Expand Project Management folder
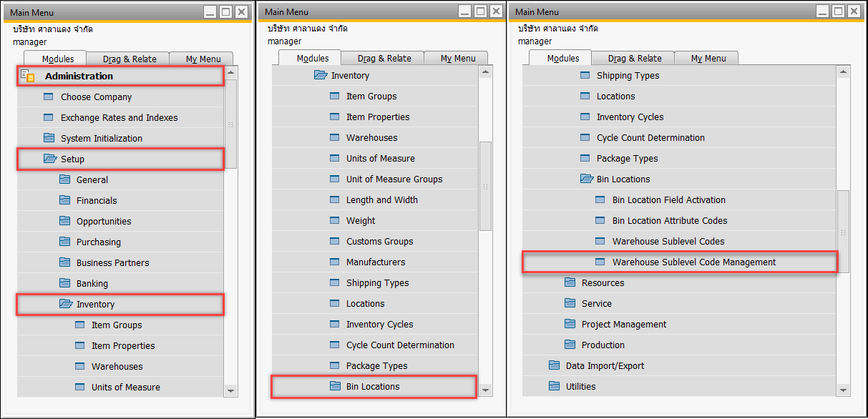The width and height of the screenshot is (868, 419). pos(678,324)
